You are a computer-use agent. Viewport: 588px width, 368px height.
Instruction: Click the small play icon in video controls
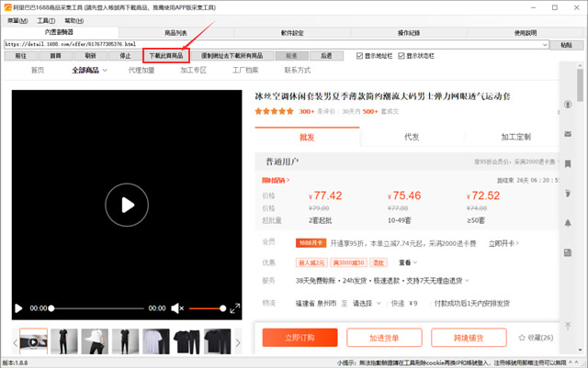tap(18, 308)
